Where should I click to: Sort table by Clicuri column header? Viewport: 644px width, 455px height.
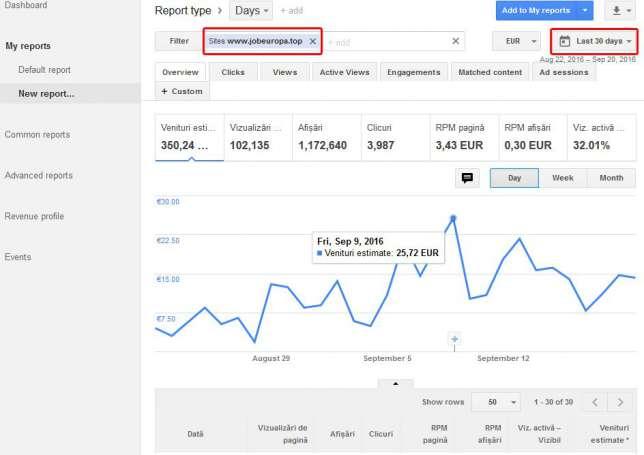tap(381, 434)
